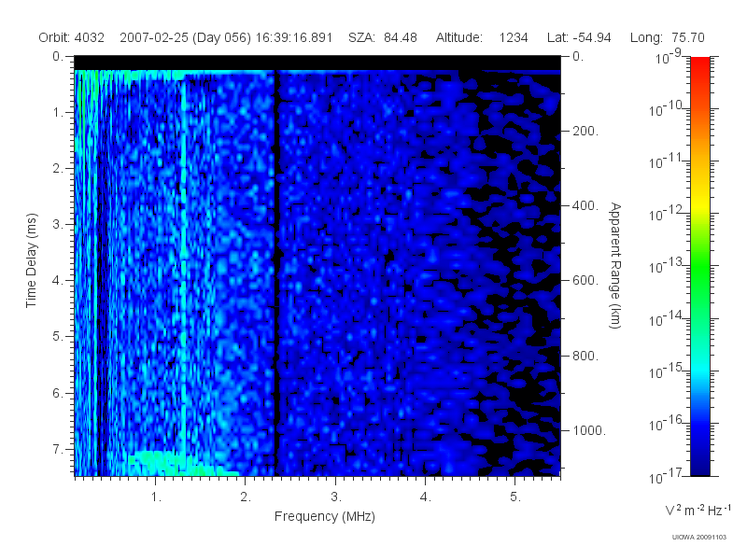Click the 'Time Delay (ms)' axis label

(x=31, y=260)
